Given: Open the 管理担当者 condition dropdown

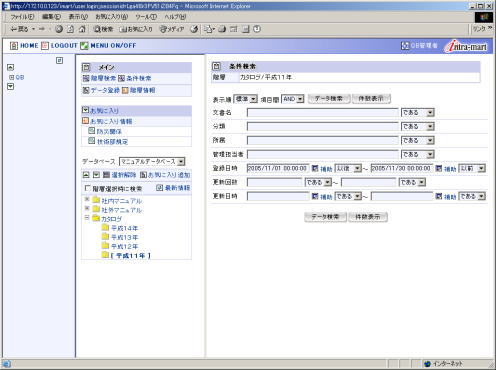Looking at the screenshot, I should point(417,154).
